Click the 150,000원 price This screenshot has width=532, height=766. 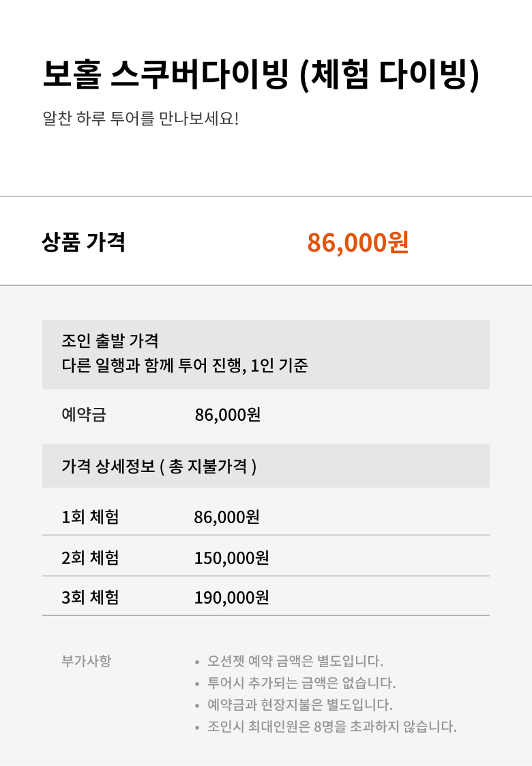tap(232, 557)
